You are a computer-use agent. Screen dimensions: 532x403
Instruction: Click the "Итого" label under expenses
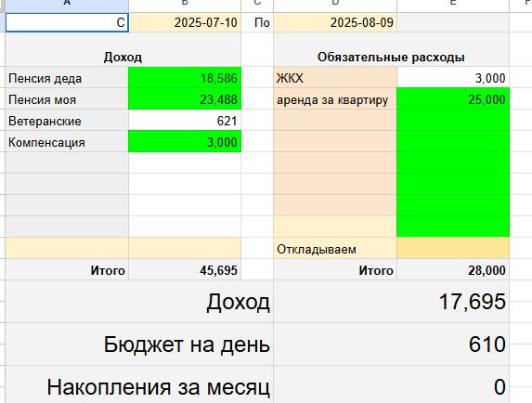[x=335, y=270]
